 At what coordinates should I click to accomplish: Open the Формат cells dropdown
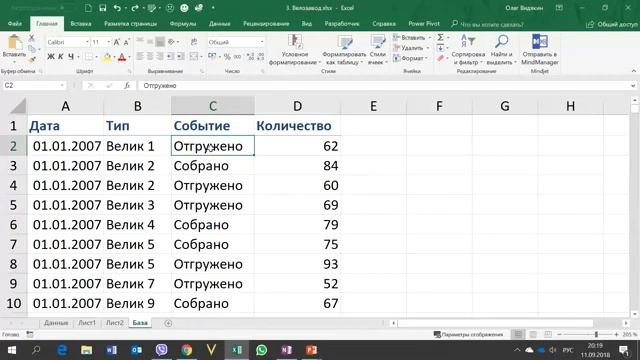(x=411, y=58)
